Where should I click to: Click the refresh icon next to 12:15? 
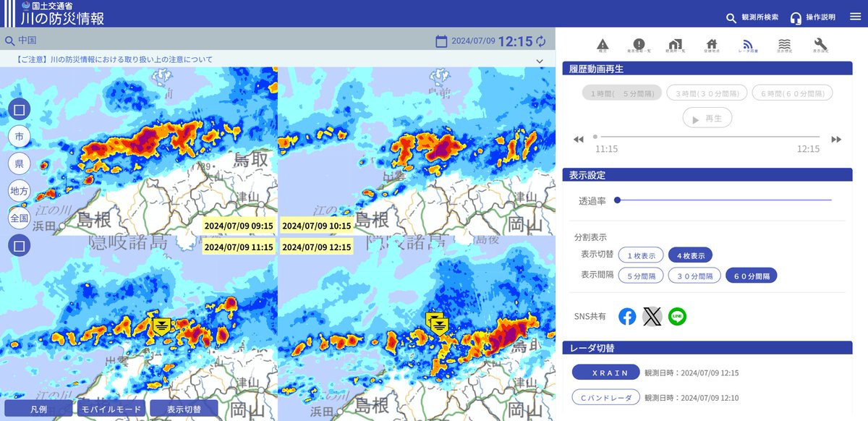[x=541, y=41]
